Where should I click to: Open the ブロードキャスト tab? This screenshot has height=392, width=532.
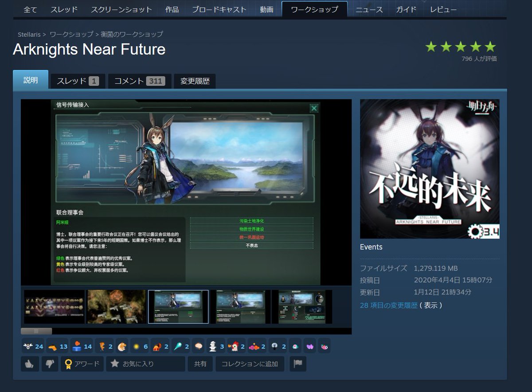[x=220, y=9]
